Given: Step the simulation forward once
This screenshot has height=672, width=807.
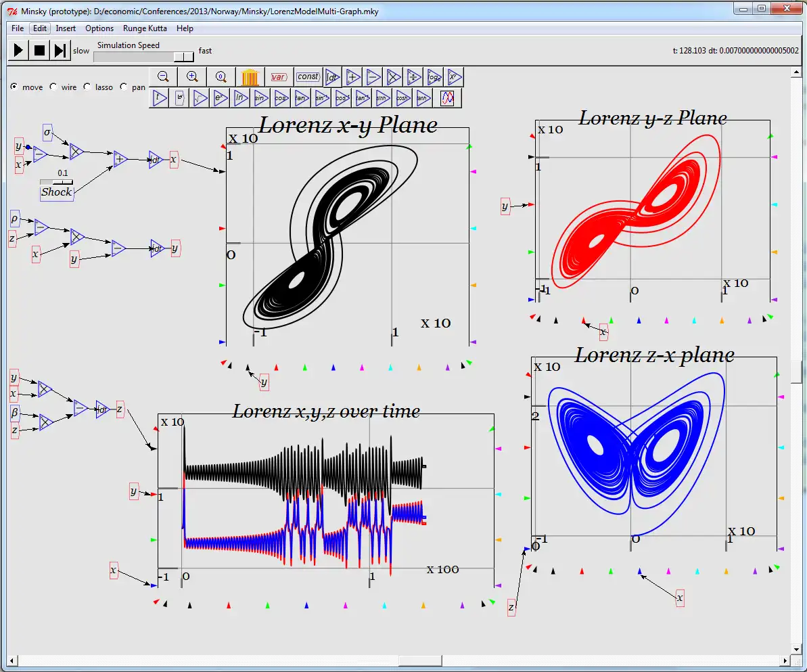Looking at the screenshot, I should [60, 49].
